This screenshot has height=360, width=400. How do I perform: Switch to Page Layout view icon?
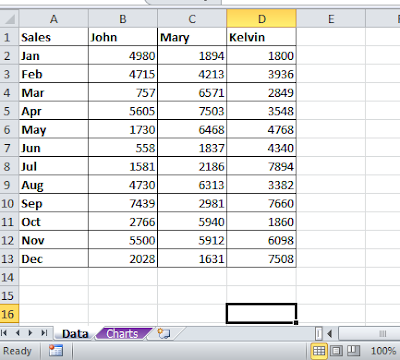pyautogui.click(x=336, y=351)
